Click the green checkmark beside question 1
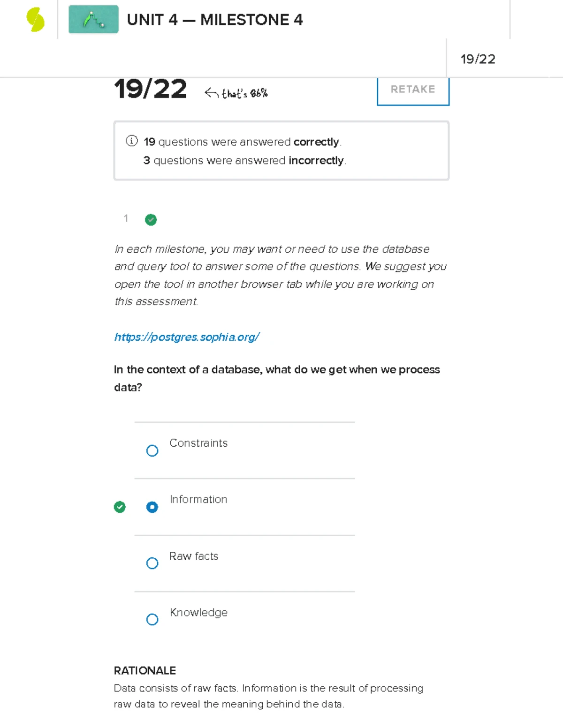This screenshot has width=563, height=728. pyautogui.click(x=151, y=219)
